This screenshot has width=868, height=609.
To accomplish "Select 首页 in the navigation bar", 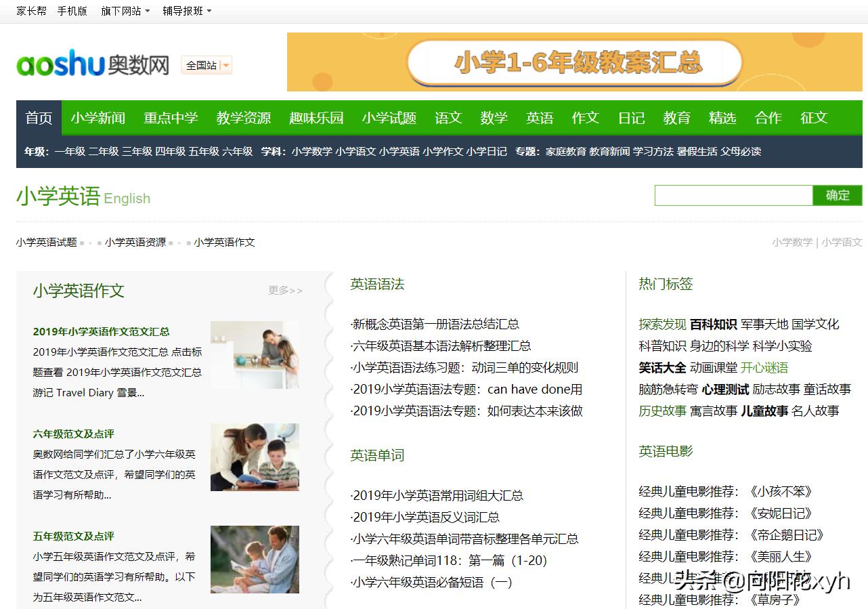I will (x=38, y=117).
